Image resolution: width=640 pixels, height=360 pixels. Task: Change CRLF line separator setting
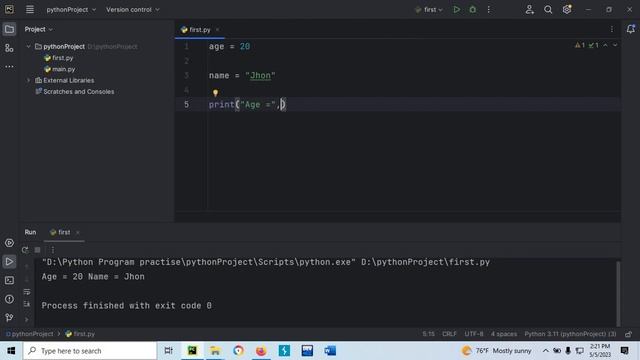pyautogui.click(x=449, y=334)
